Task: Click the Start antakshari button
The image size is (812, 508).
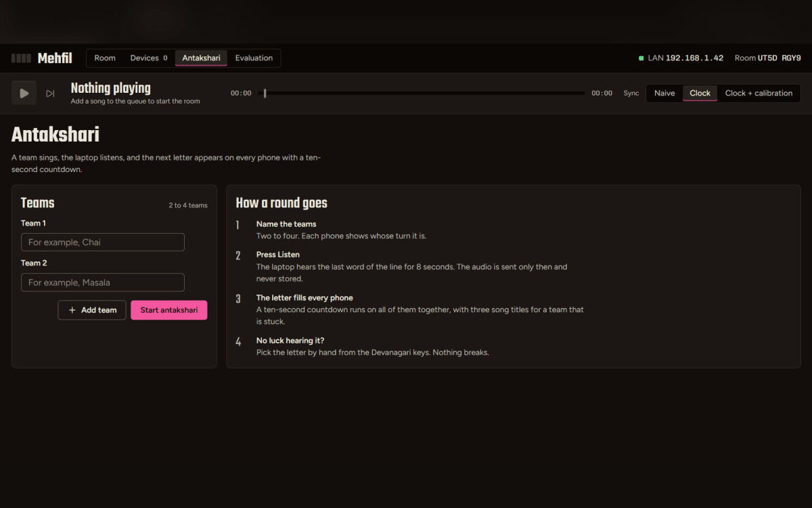Action: click(x=169, y=310)
